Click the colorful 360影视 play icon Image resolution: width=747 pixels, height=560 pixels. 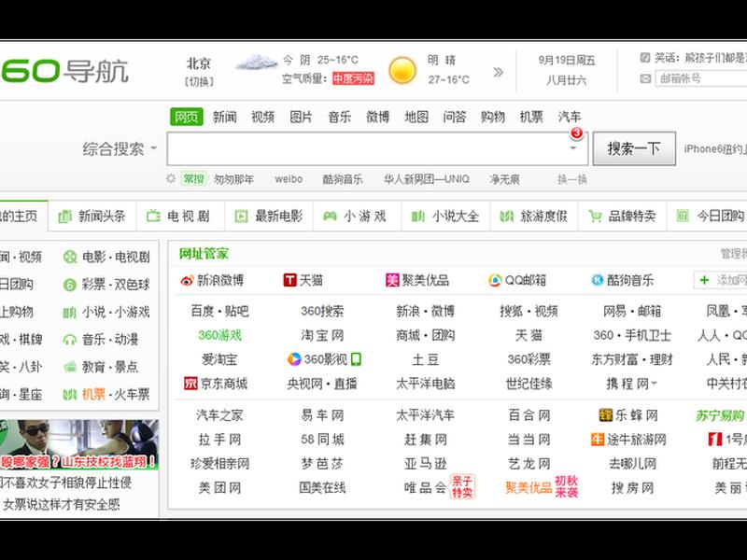pos(294,359)
